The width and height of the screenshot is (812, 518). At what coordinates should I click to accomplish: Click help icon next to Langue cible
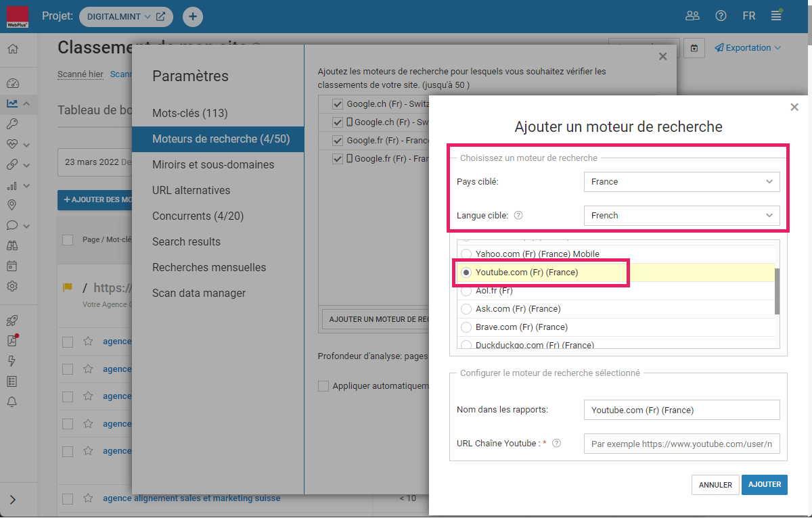click(x=518, y=216)
